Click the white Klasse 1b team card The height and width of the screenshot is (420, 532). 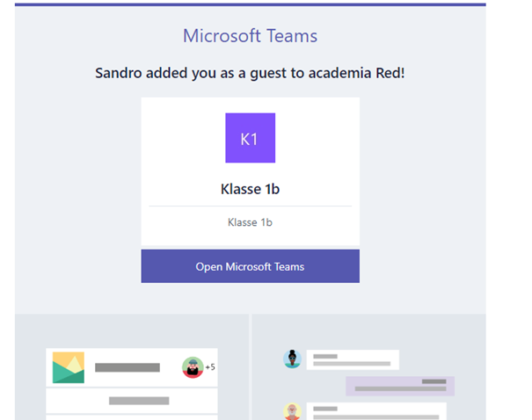[250, 171]
